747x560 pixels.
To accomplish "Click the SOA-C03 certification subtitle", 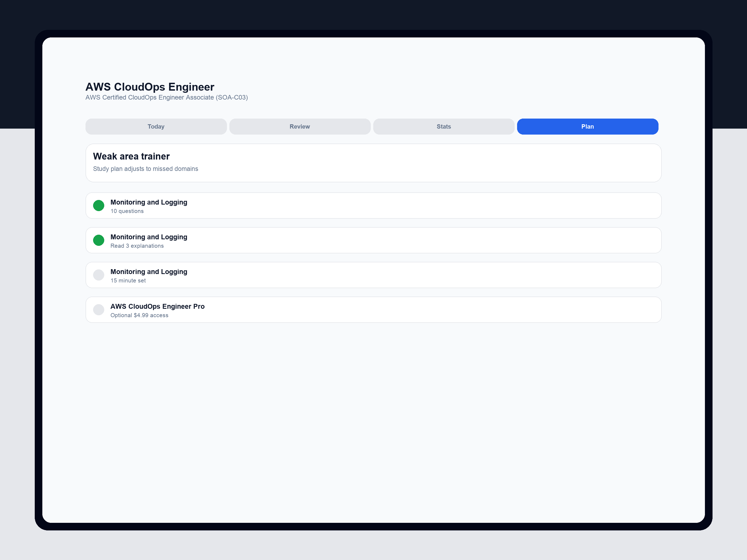I will 166,98.
